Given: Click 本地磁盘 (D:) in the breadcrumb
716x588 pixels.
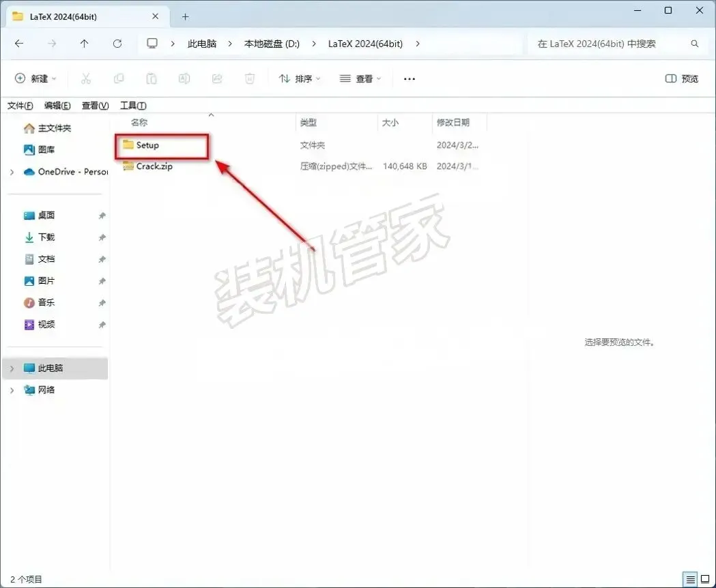Looking at the screenshot, I should tap(272, 44).
